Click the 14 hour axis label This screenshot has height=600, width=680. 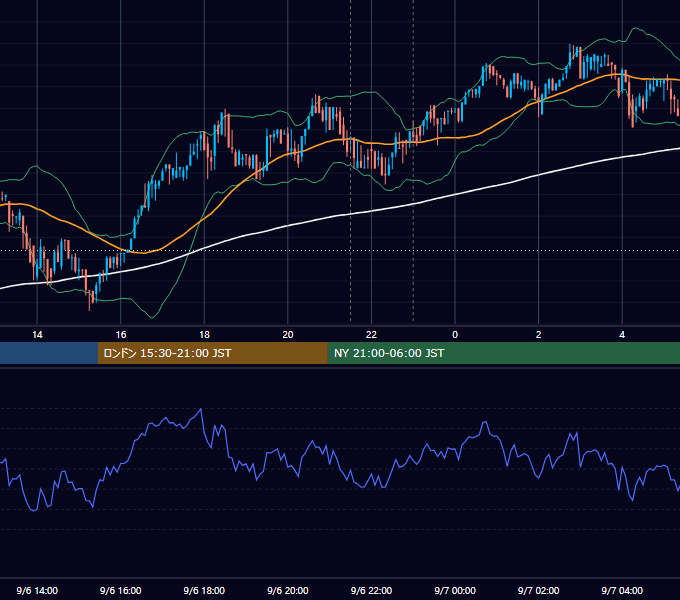[x=37, y=335]
